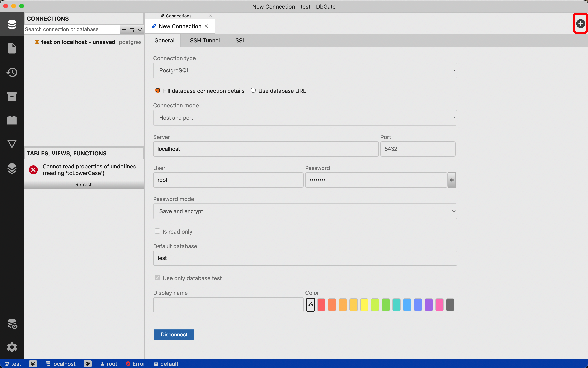Switch to the SSL tab
The height and width of the screenshot is (368, 588).
(240, 40)
